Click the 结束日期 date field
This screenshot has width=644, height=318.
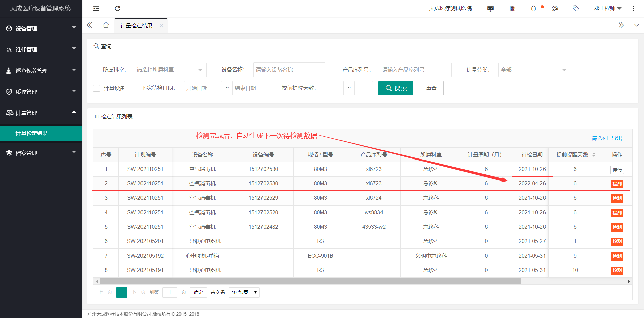point(251,88)
